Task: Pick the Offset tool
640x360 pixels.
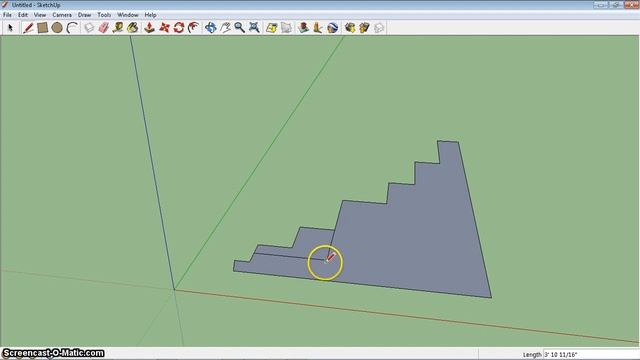Action: point(193,28)
